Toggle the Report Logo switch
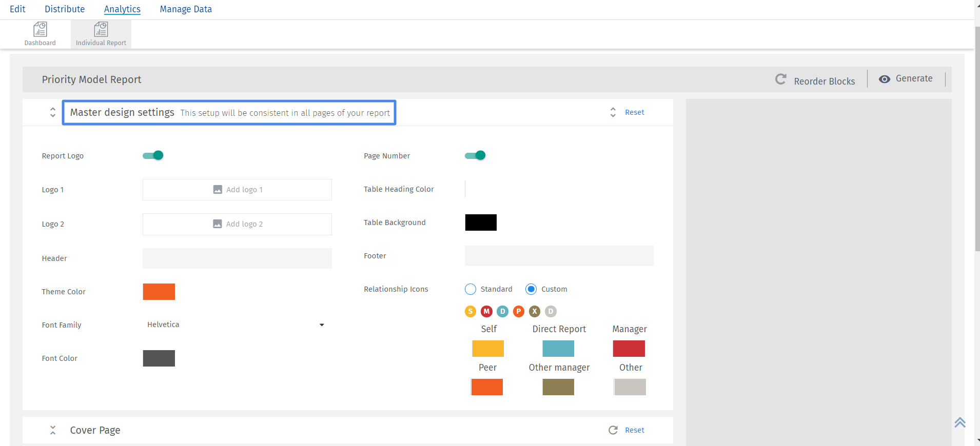980x446 pixels. click(153, 155)
